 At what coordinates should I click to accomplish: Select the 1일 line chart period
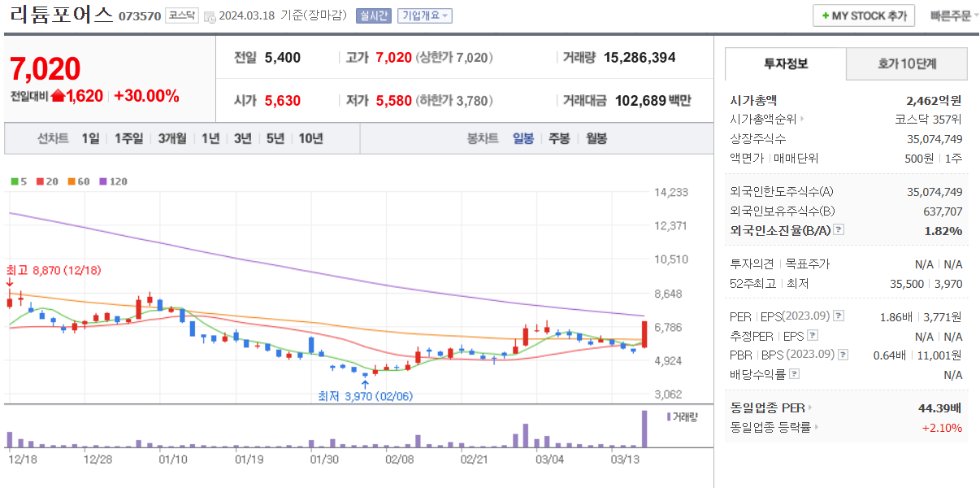[x=90, y=138]
